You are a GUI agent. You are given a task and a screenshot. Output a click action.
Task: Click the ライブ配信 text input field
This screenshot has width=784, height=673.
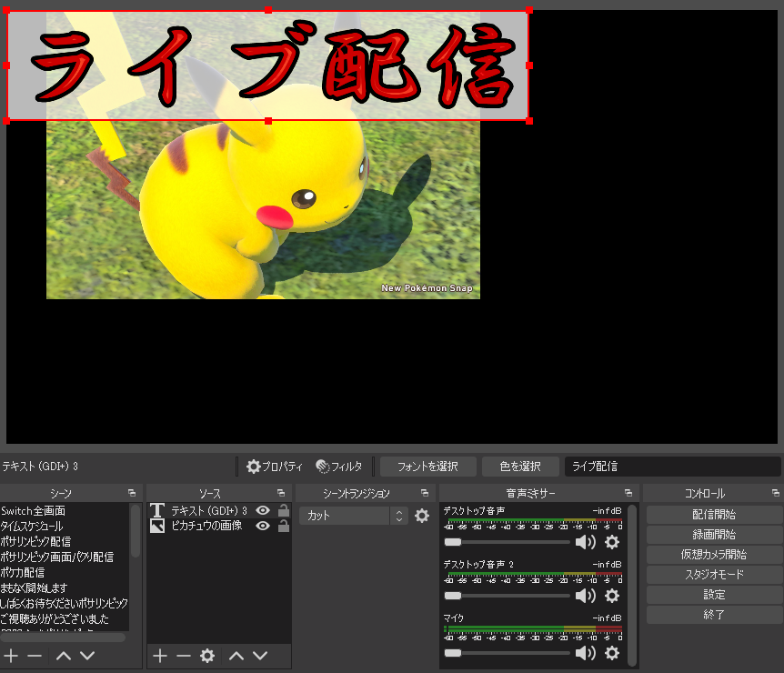pyautogui.click(x=672, y=467)
